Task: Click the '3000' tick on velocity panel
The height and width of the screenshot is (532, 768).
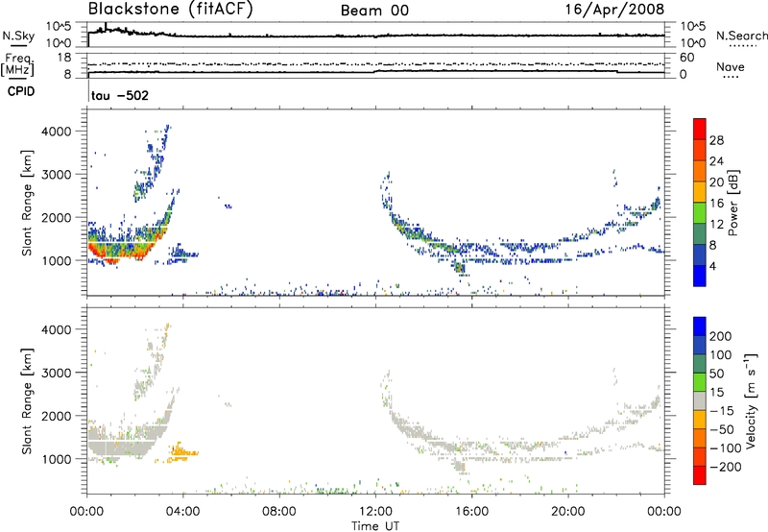Action: point(56,373)
